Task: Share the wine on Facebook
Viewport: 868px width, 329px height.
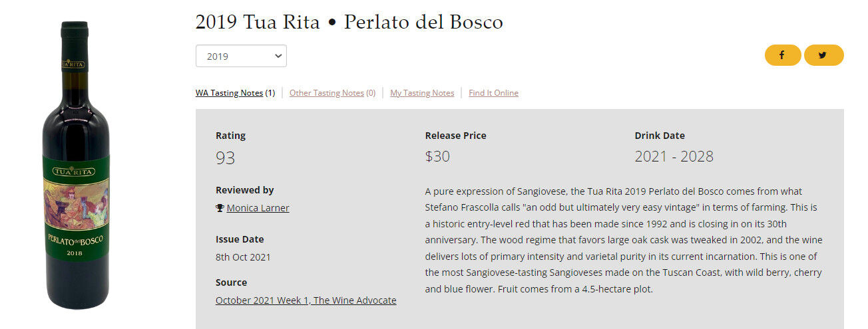Action: click(782, 56)
